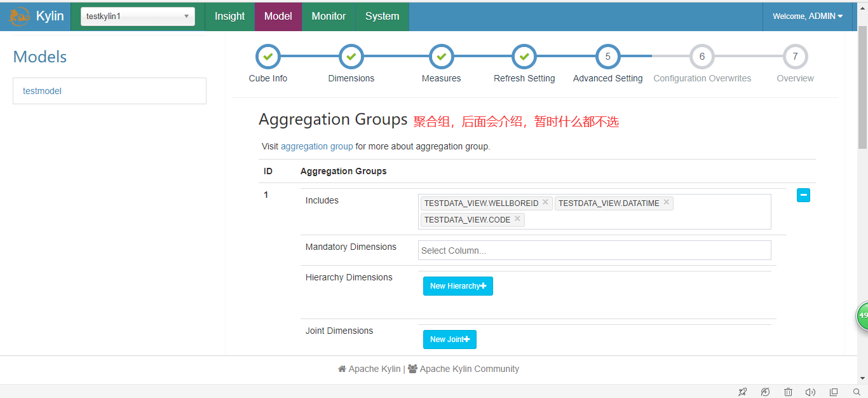Open the testkylin1 project dropdown

pos(138,17)
